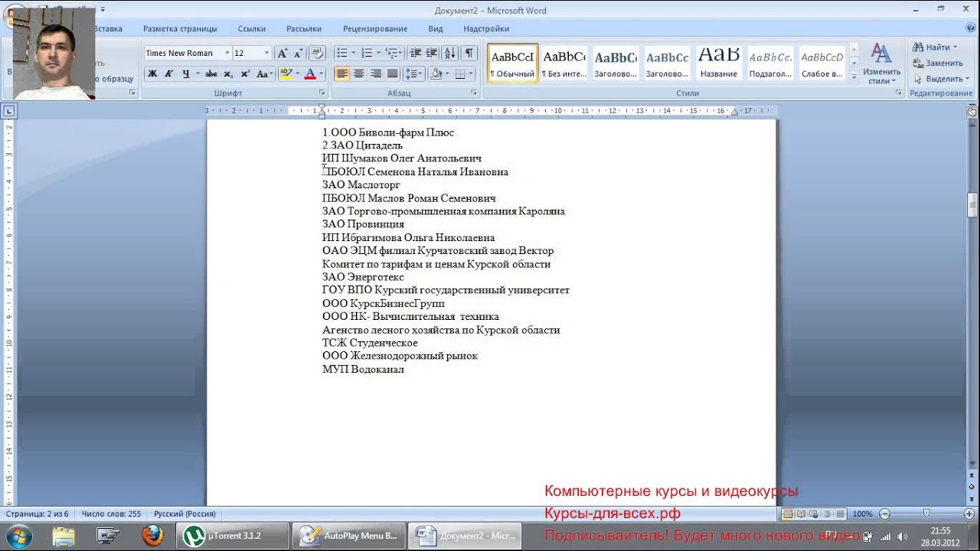Open the Ссылки tab
This screenshot has width=980, height=551.
tap(252, 28)
